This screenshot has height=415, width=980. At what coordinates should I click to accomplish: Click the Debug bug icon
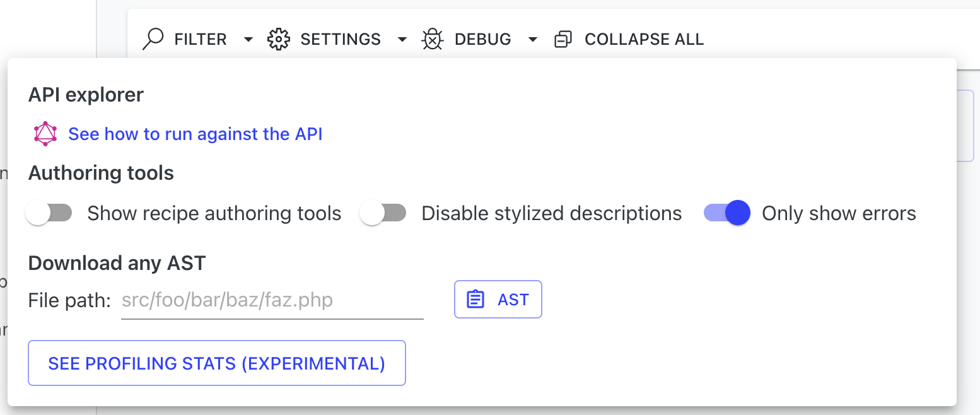[x=432, y=39]
